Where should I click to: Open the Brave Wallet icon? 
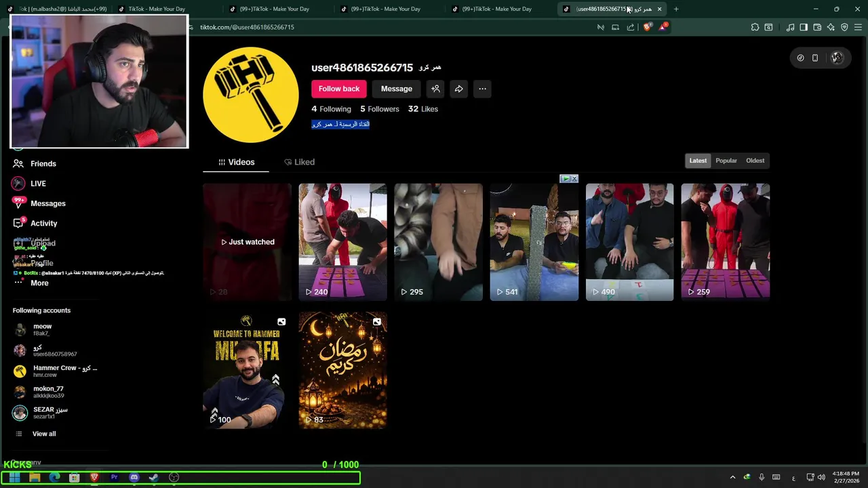click(x=817, y=27)
